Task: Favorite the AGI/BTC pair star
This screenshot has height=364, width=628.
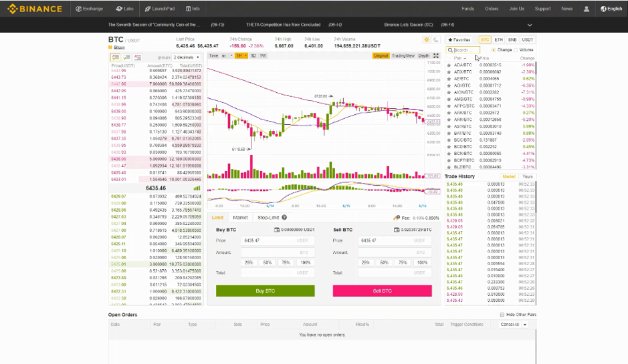Action: (x=449, y=85)
